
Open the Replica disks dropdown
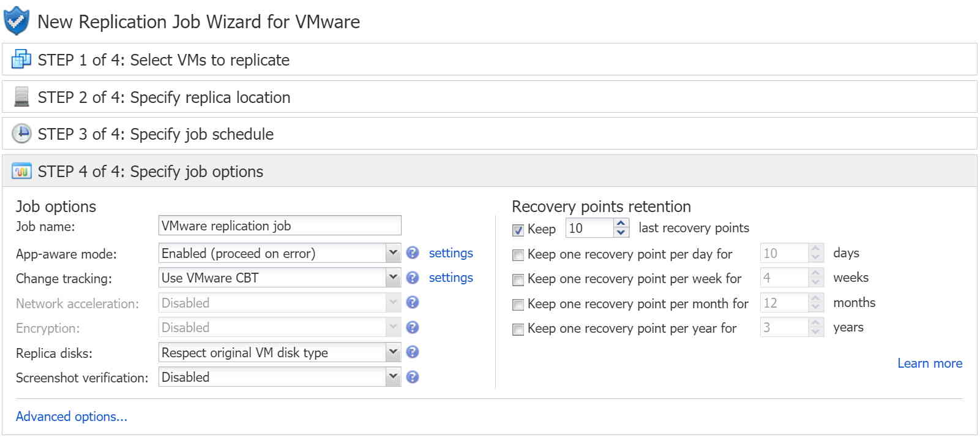point(393,352)
